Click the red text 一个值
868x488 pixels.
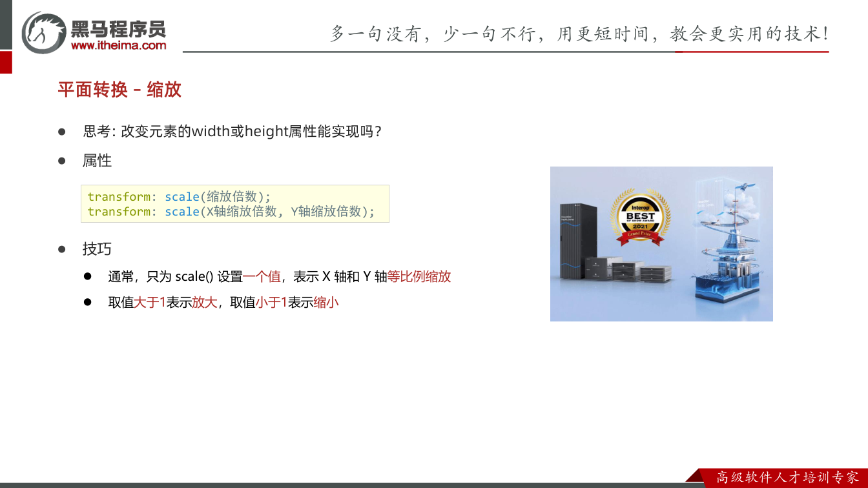point(262,276)
